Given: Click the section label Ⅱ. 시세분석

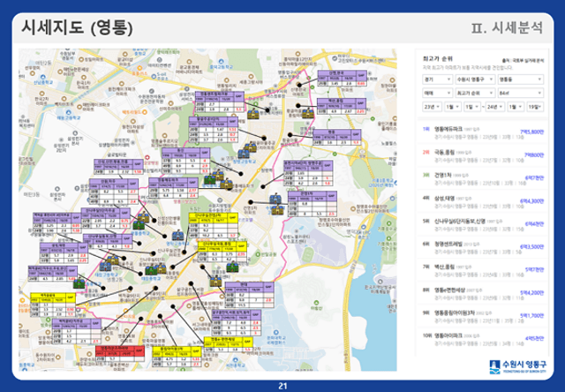Looking at the screenshot, I should click(507, 27).
